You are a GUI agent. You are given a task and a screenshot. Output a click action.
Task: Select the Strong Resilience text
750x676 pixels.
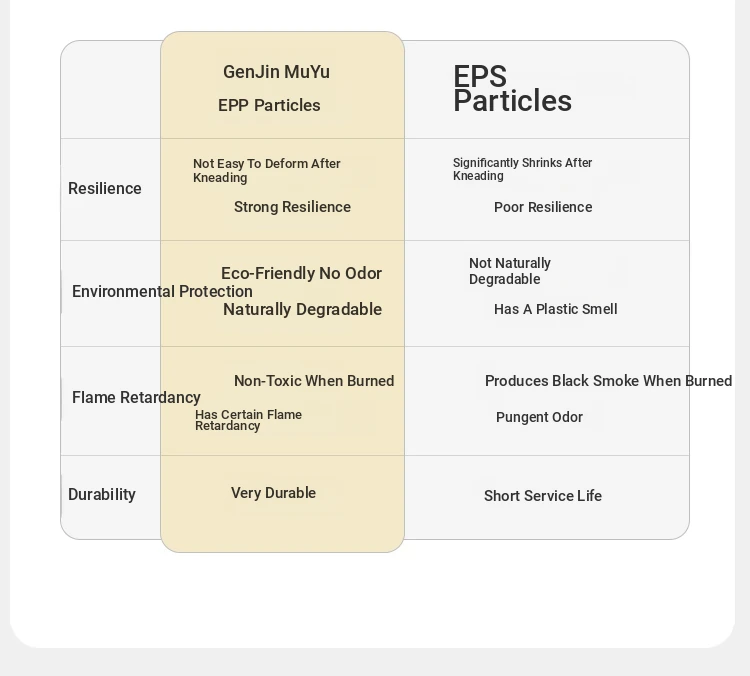click(292, 207)
